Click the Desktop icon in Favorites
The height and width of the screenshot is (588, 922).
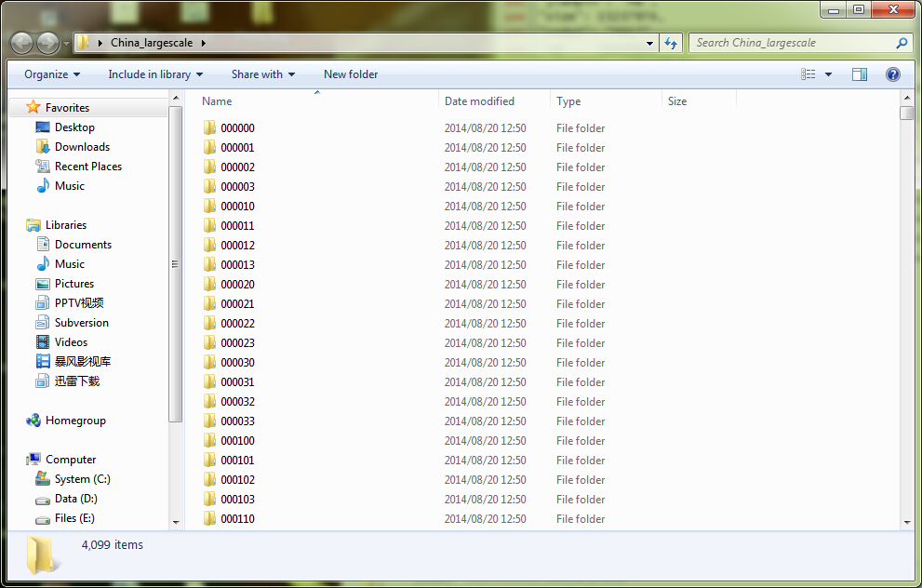43,127
